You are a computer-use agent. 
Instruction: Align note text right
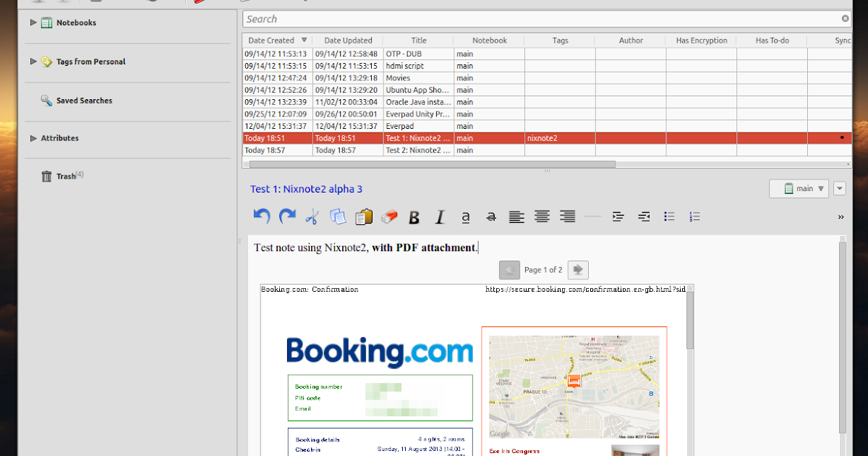point(568,216)
